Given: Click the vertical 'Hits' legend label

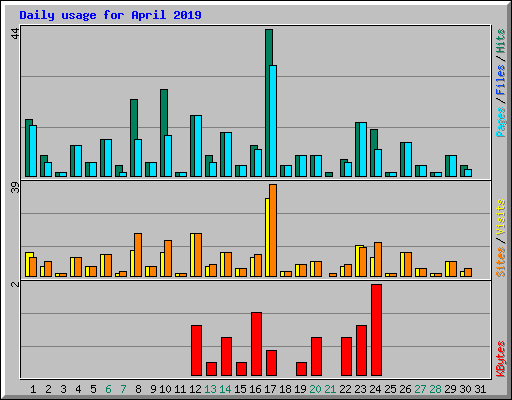Looking at the screenshot, I should [500, 41].
